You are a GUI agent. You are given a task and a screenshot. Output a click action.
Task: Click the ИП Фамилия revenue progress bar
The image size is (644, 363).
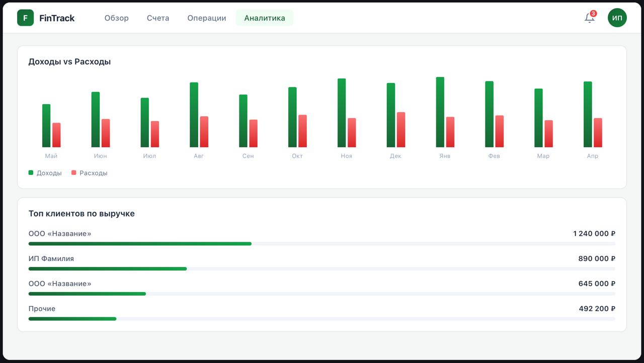(x=322, y=269)
